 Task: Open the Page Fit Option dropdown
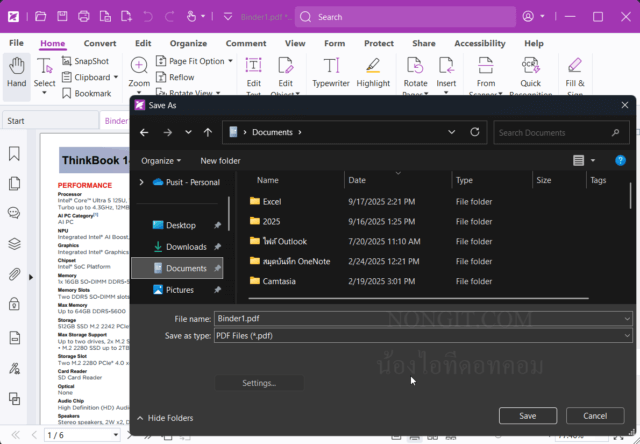point(230,61)
